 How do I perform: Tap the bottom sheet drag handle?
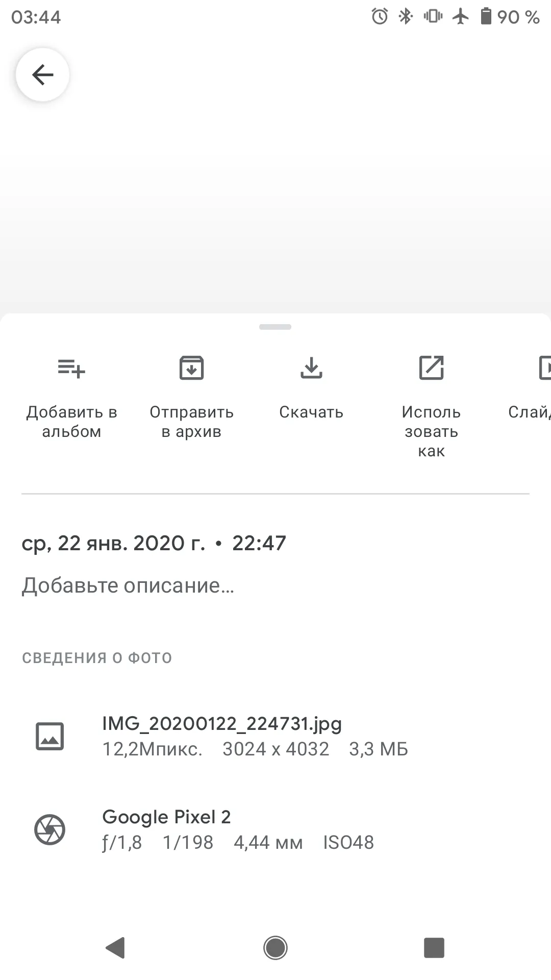click(275, 327)
